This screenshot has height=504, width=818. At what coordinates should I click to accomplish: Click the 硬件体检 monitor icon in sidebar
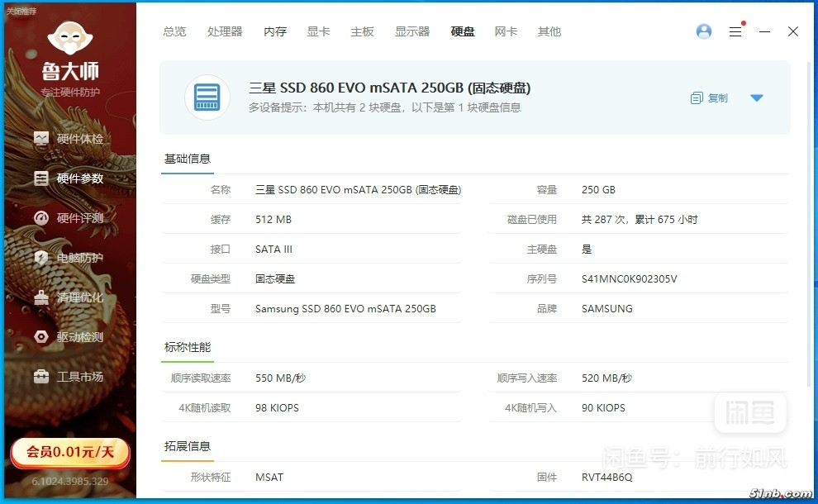click(41, 139)
